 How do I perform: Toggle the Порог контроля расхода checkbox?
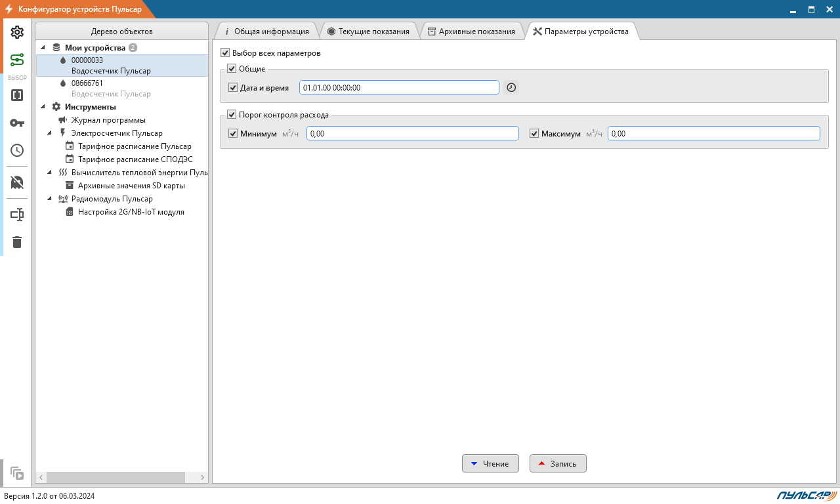232,114
